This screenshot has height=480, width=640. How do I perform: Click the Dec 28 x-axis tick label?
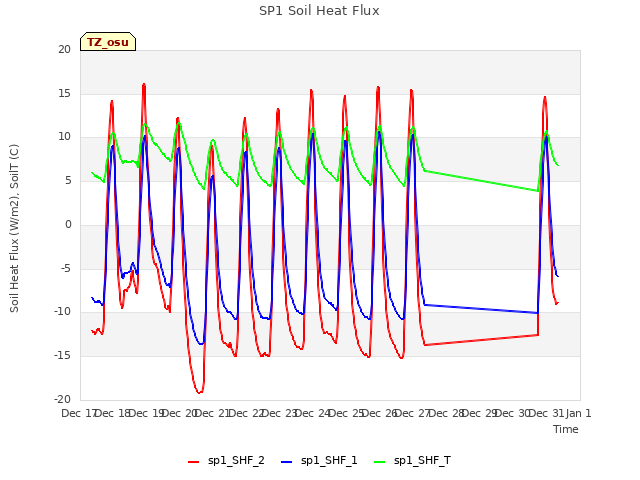point(446,413)
